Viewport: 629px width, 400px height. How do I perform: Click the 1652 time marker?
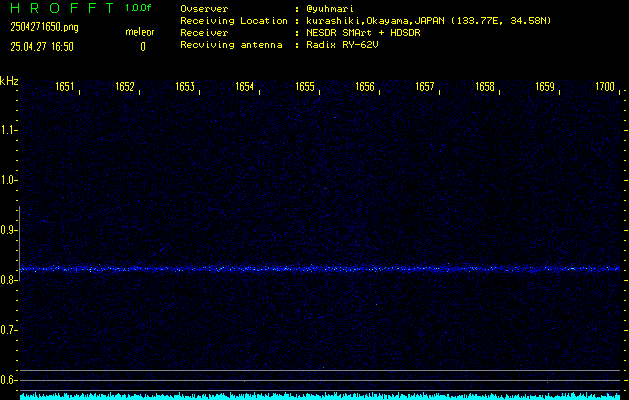click(x=125, y=87)
